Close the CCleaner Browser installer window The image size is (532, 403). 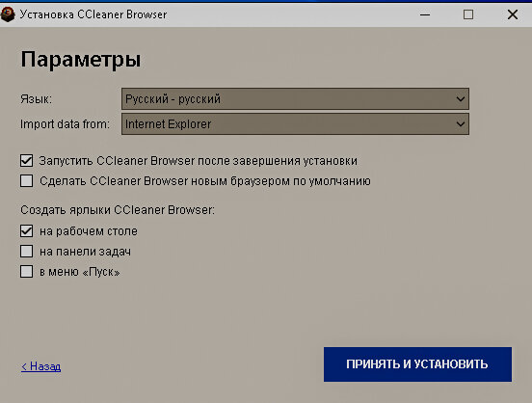513,14
